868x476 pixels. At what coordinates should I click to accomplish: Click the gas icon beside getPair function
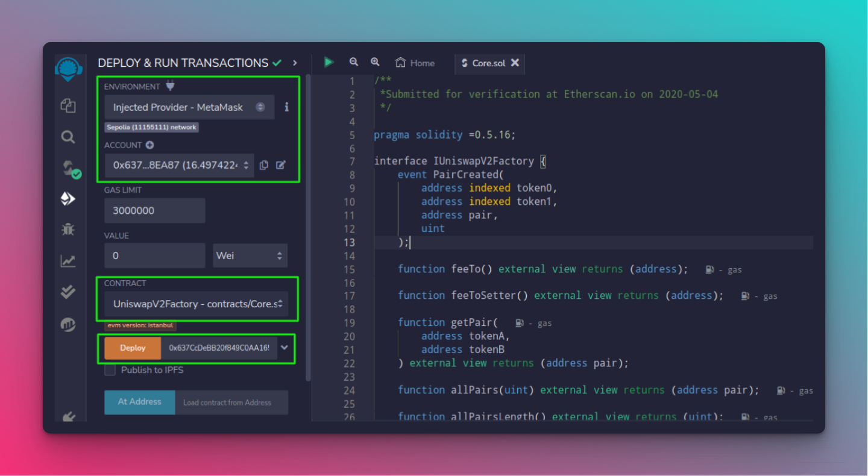click(x=520, y=323)
